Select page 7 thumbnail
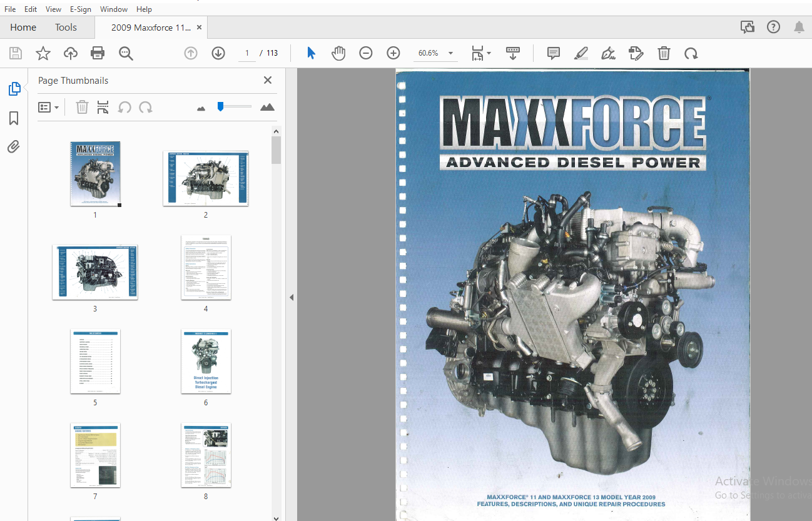 click(x=95, y=455)
